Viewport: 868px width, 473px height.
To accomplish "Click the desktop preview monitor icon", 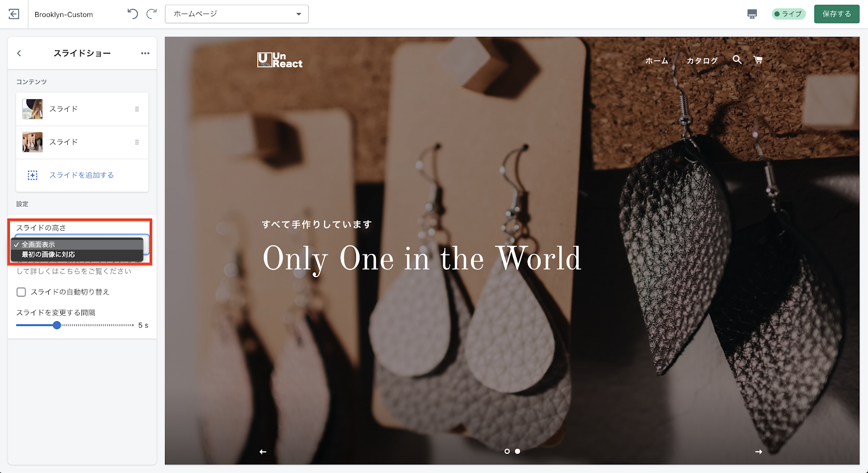I will (x=752, y=14).
